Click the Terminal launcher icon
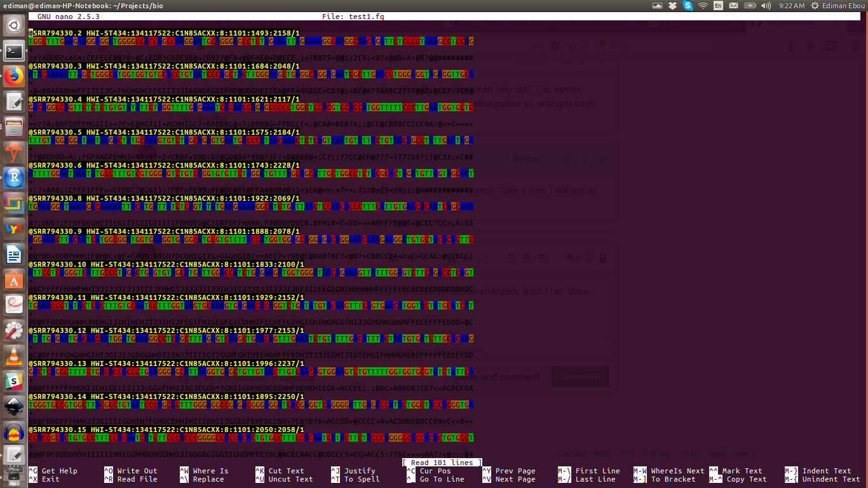Viewport: 868px width, 488px height. 14,51
